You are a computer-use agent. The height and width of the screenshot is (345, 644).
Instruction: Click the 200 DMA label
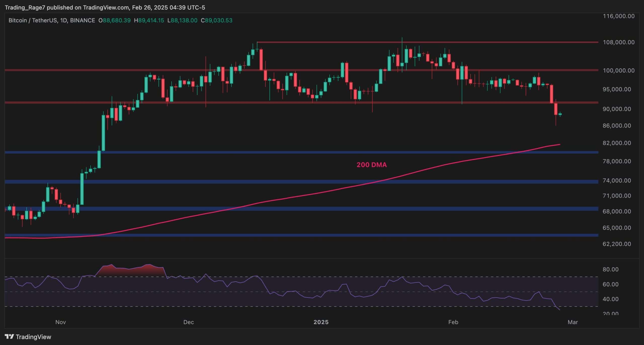tap(372, 165)
